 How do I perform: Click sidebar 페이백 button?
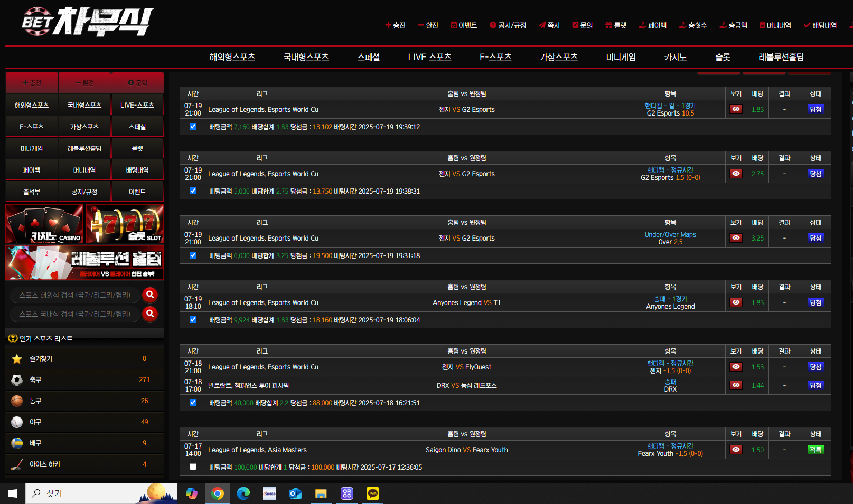coord(32,170)
